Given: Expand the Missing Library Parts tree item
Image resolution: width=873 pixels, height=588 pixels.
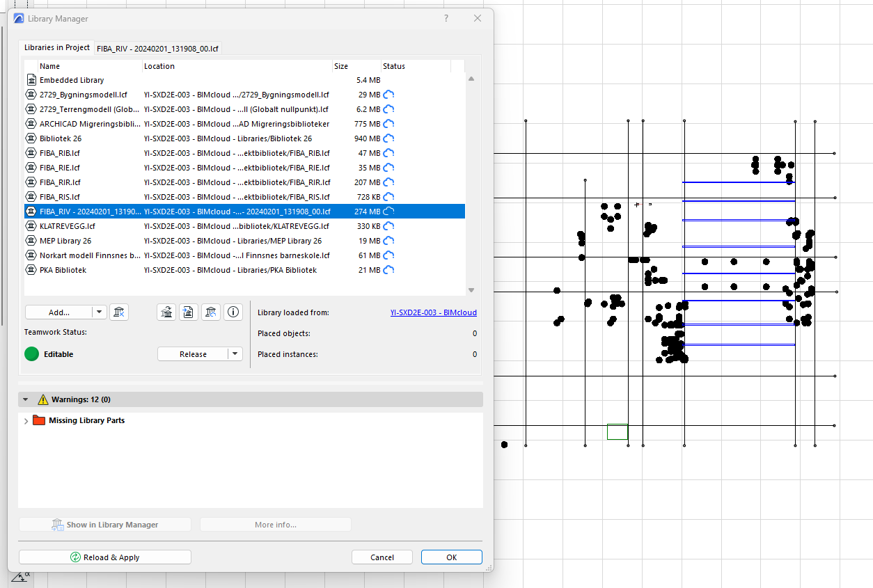Looking at the screenshot, I should 26,421.
